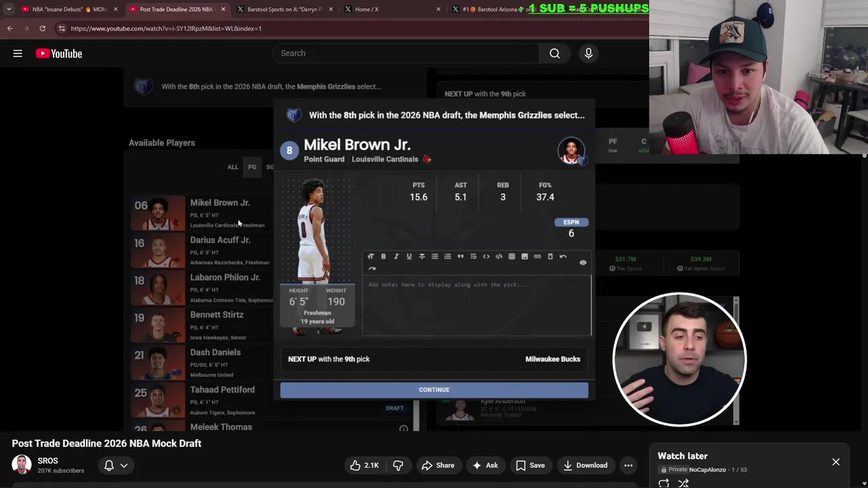Click the Milwaukee Bucks next pick text
Screen dimensions: 868x488
(553, 359)
